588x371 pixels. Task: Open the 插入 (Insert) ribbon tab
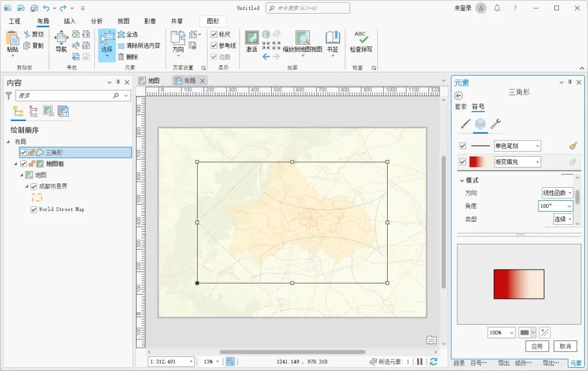(x=70, y=21)
